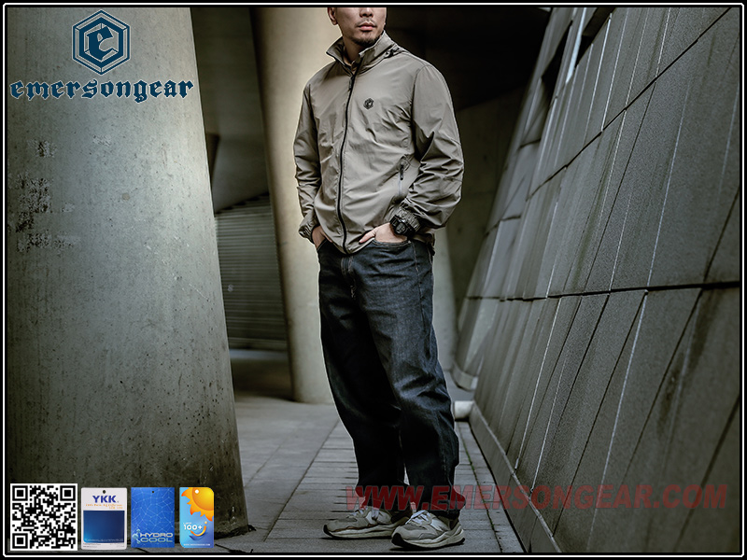
Task: Select the YKK zipper tag badge
Action: 104,517
